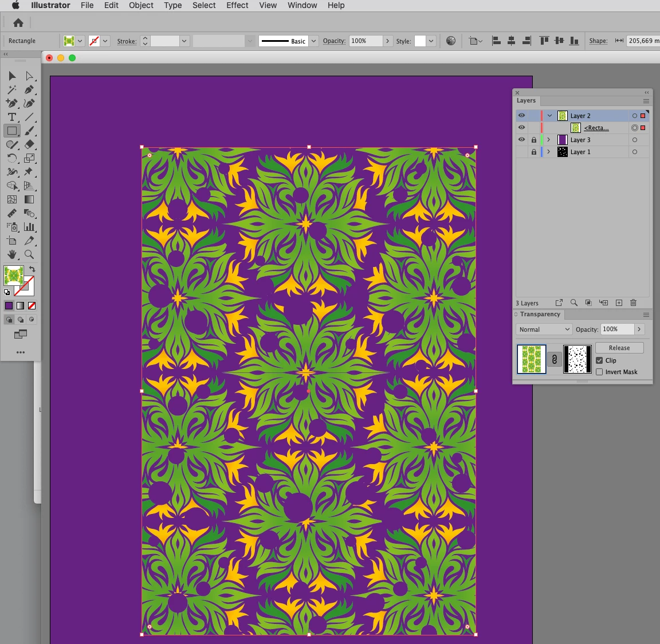Delete selection in Layers panel
660x644 pixels.
[x=634, y=303]
